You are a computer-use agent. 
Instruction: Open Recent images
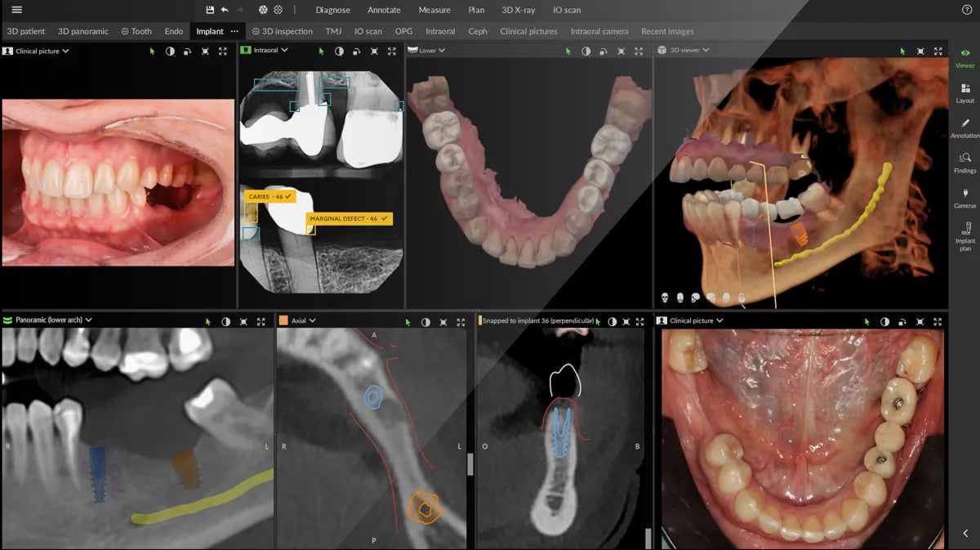(667, 31)
